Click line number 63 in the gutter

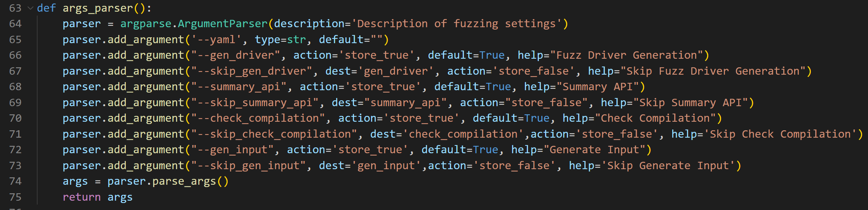click(15, 8)
